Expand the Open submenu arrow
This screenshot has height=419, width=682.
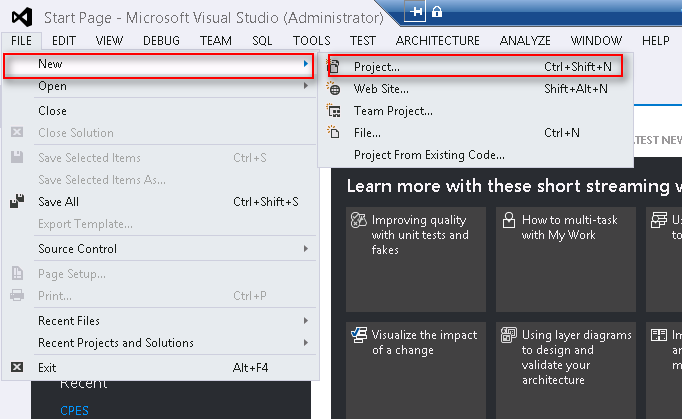click(x=306, y=87)
